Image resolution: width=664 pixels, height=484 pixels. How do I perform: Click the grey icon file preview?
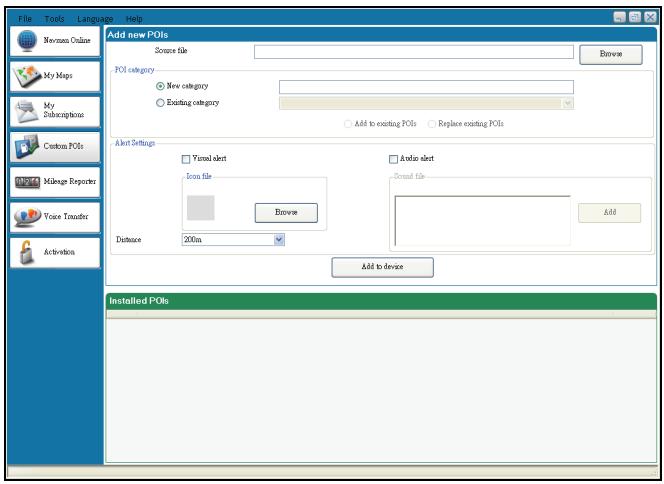coord(201,209)
